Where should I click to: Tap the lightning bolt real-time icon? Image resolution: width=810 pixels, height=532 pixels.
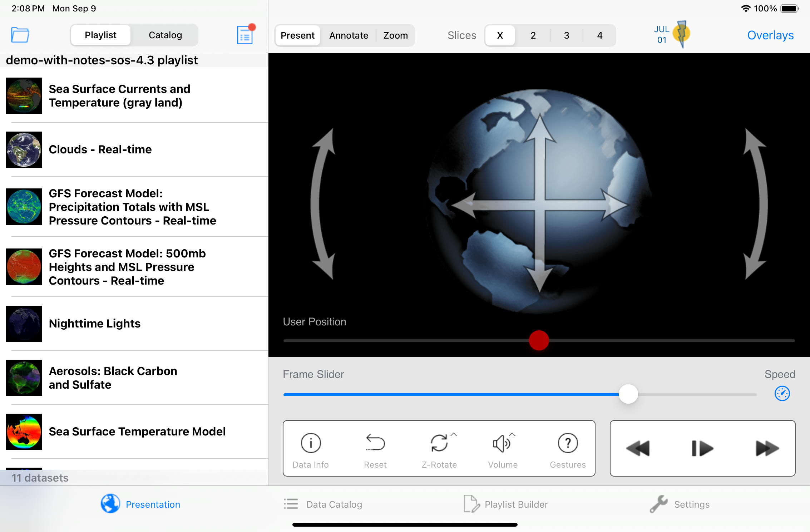coord(681,34)
